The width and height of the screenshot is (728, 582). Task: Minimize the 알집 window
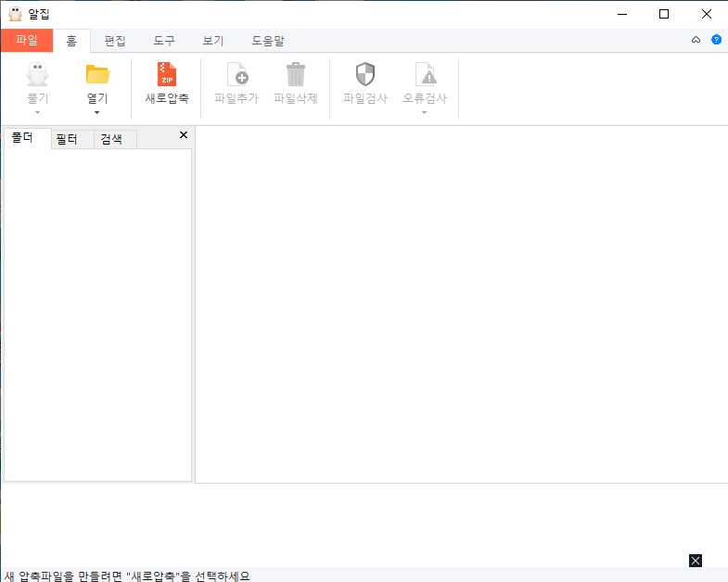pyautogui.click(x=622, y=14)
